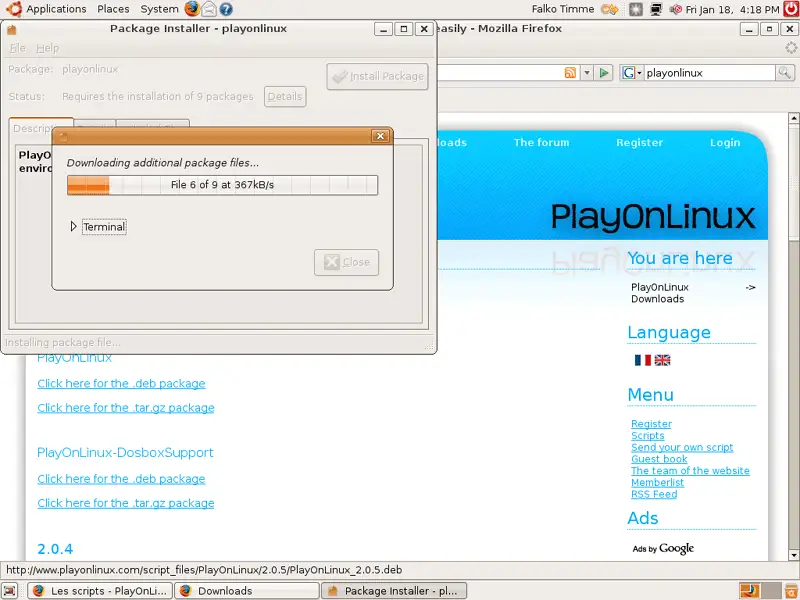Click Login in the site header
Screen dimensions: 800x600
point(724,142)
